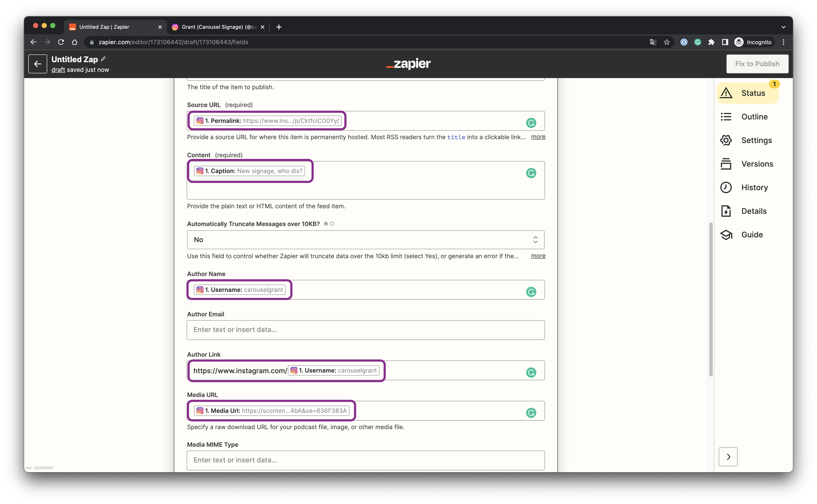817x504 pixels.
Task: Focus the browser address bar URL
Action: tap(173, 42)
